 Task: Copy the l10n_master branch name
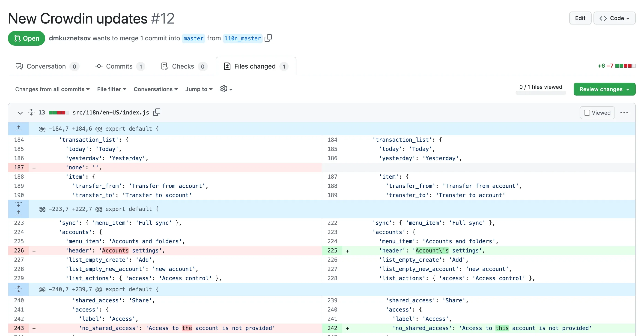pyautogui.click(x=268, y=38)
